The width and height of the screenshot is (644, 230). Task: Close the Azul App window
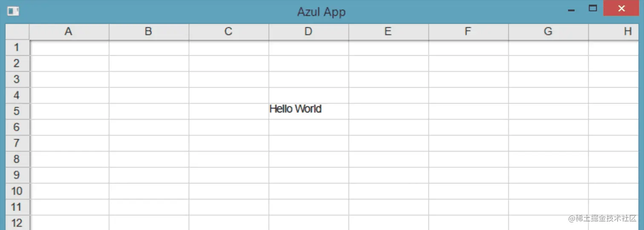621,9
